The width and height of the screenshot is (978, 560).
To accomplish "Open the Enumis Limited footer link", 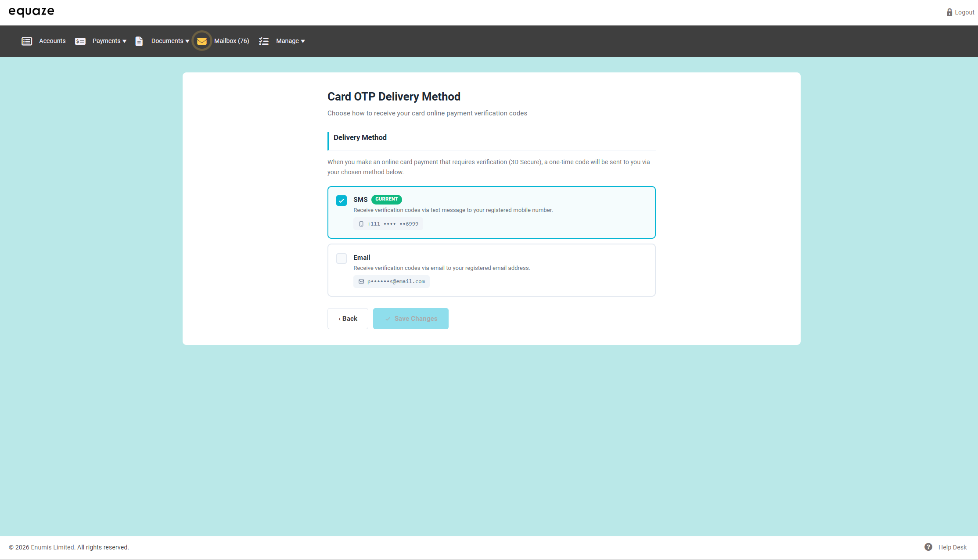I will [x=52, y=547].
